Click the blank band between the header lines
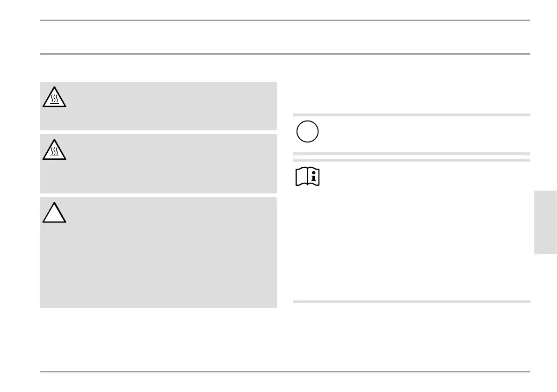This screenshot has width=557, height=392. (x=285, y=37)
